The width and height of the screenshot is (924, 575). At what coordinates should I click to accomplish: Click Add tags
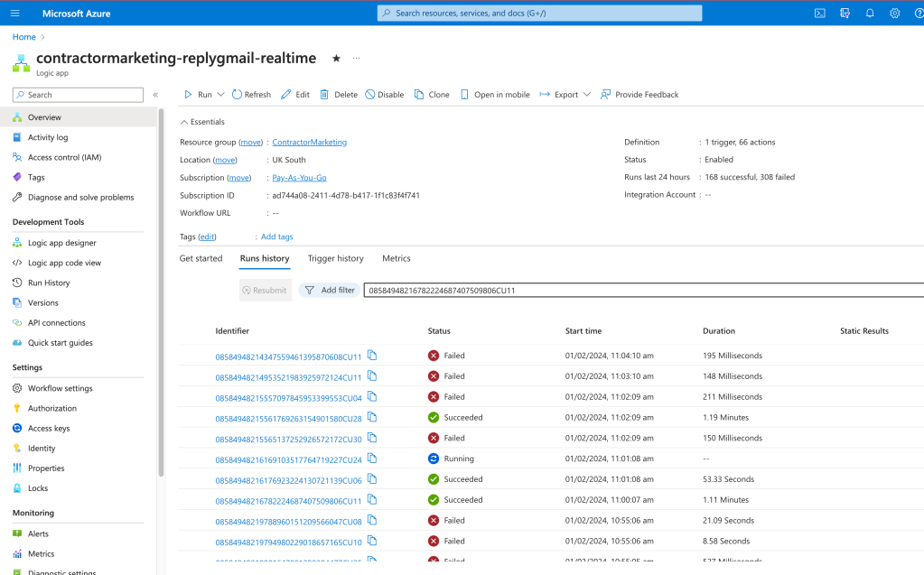coord(277,236)
